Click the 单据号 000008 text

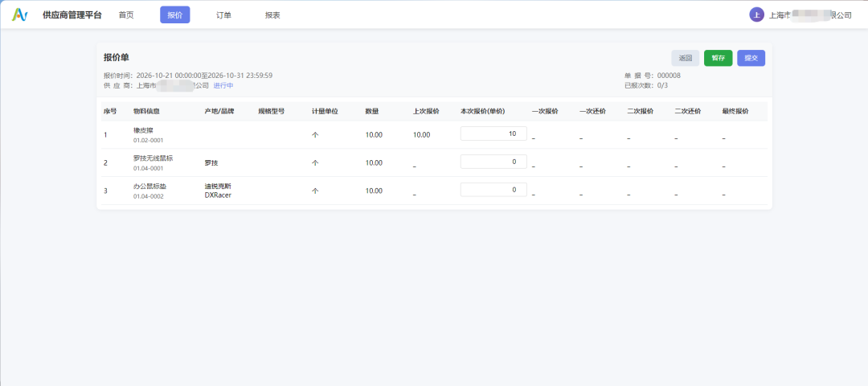[x=653, y=76]
